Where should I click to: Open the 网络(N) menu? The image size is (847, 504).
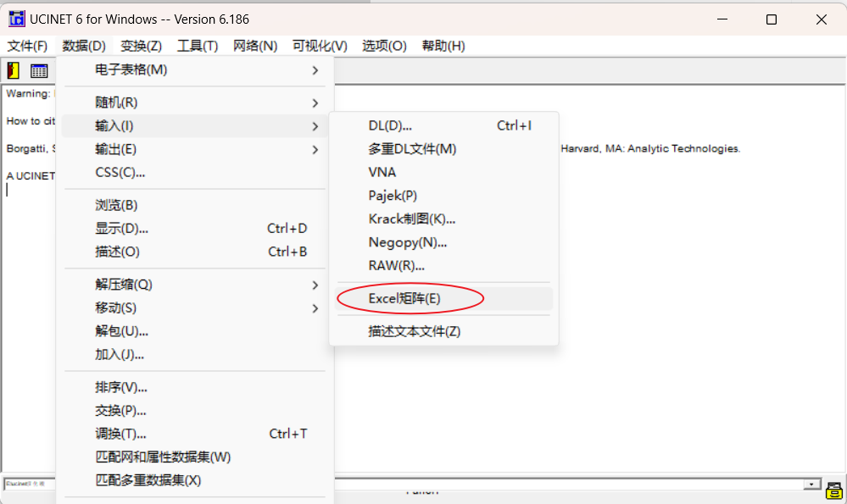pyautogui.click(x=255, y=46)
